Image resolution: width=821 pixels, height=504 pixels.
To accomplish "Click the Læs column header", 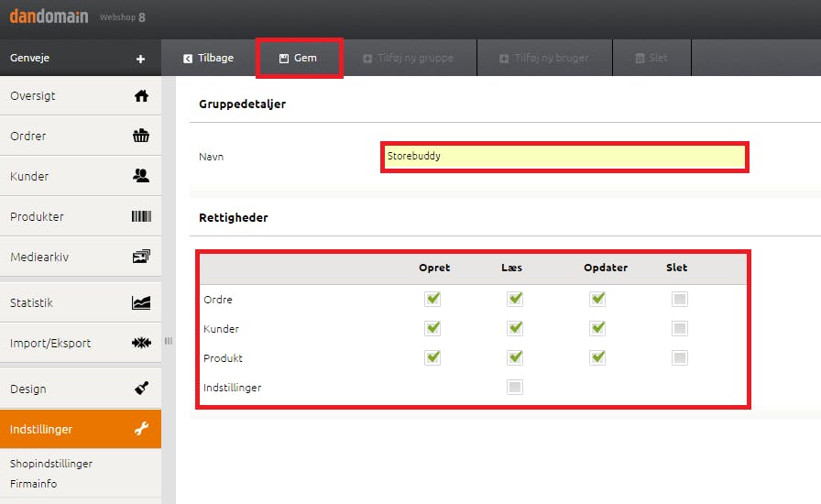I will [x=511, y=268].
